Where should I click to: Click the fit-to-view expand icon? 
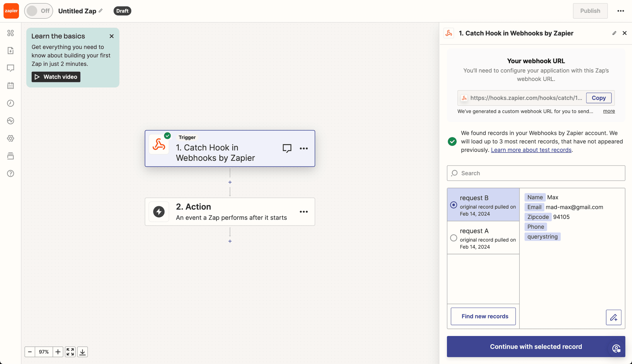70,352
